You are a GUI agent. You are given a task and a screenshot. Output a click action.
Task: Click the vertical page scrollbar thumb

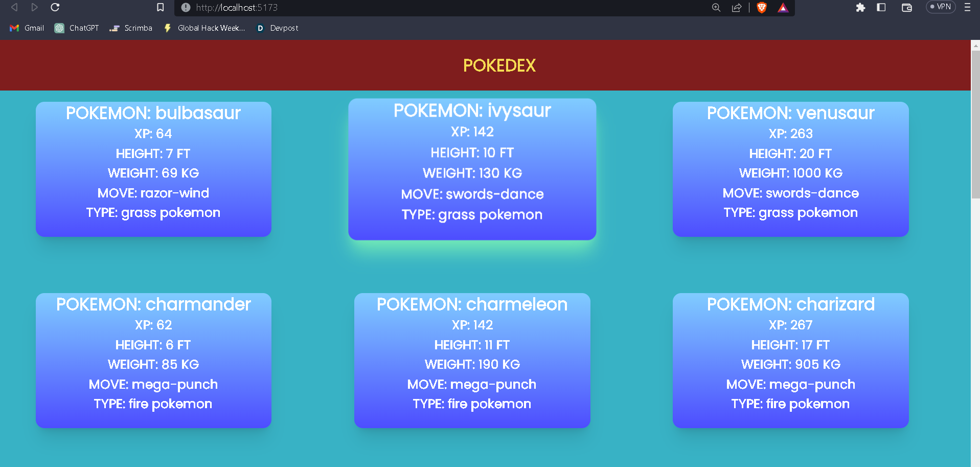coord(975,124)
